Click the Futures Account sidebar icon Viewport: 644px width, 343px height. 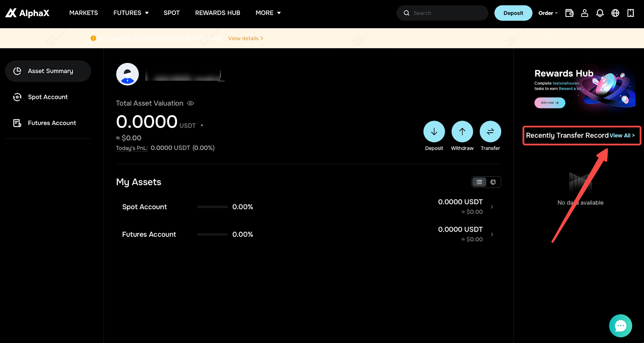click(17, 123)
